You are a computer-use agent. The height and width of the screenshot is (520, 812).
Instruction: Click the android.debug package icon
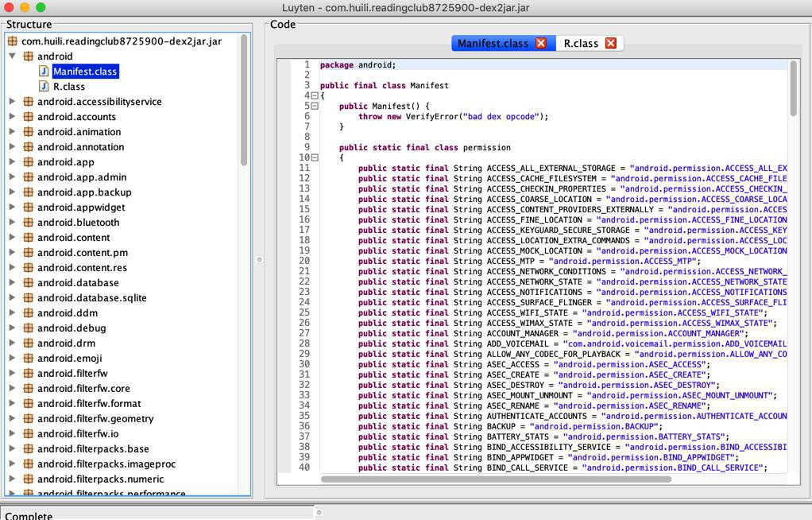[29, 328]
